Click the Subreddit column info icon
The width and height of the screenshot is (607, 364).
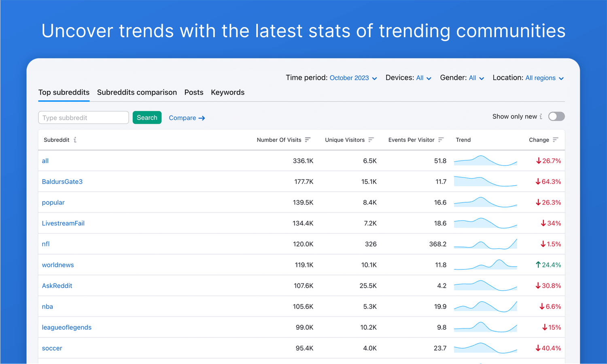coord(75,140)
